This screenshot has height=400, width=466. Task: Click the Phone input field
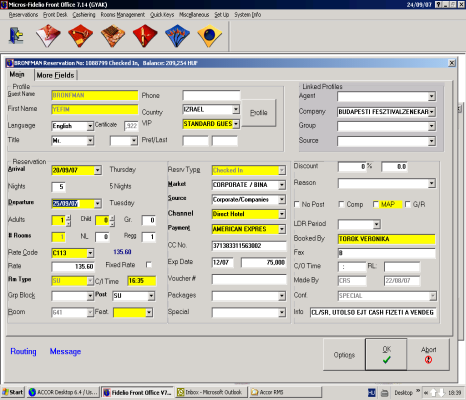click(211, 96)
